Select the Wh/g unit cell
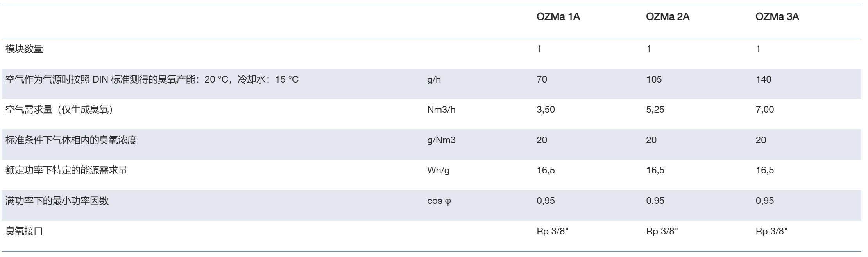The width and height of the screenshot is (868, 257). [438, 171]
